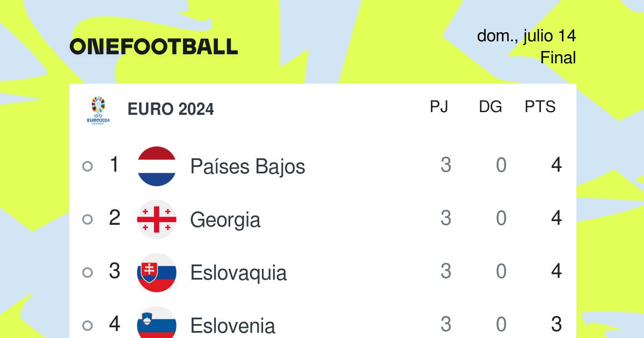Click the OneFootball logo
The height and width of the screenshot is (338, 644).
point(153,47)
